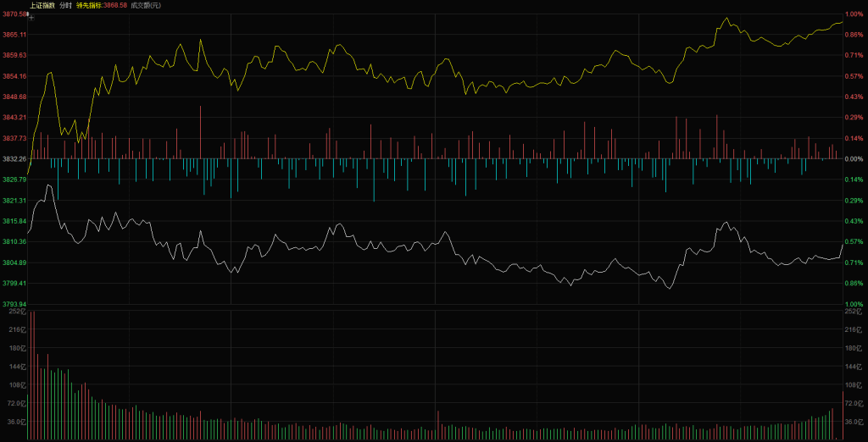Screen dimensions: 868x442
Task: Click the 3826.79 price axis label
Action: 15,180
